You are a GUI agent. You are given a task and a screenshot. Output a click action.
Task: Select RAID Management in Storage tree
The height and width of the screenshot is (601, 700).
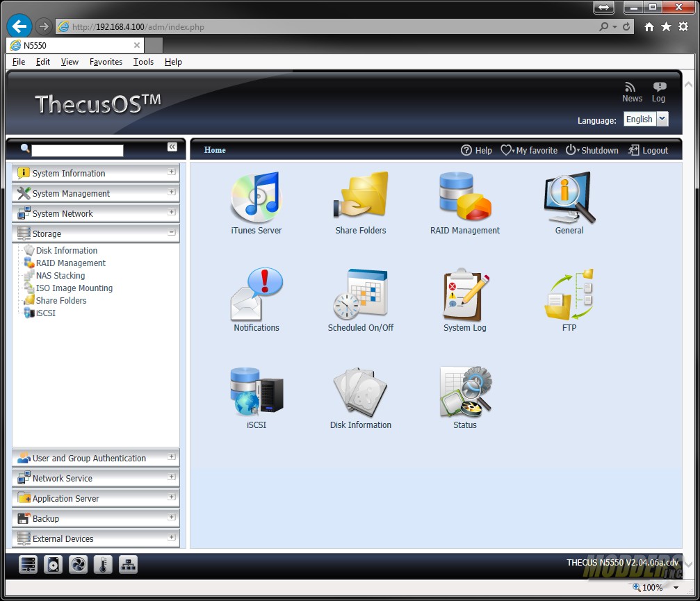70,263
